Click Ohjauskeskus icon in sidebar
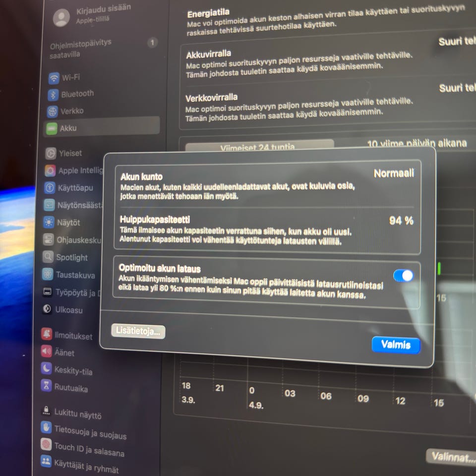 (x=48, y=239)
